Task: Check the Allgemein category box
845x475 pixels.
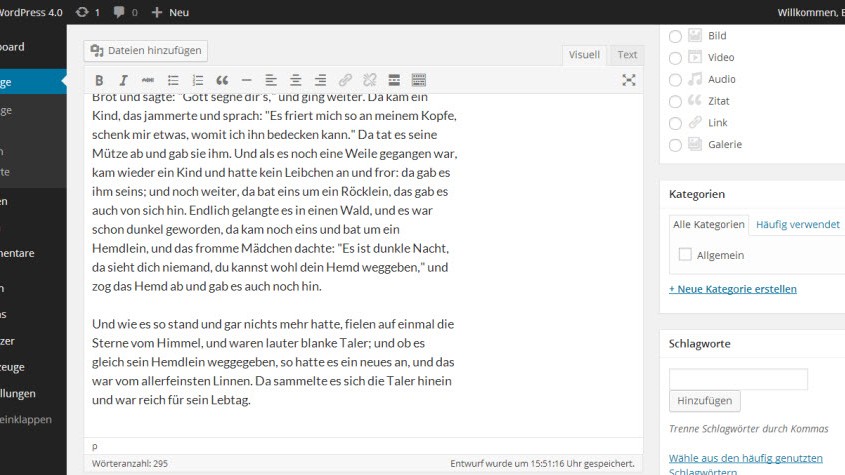Action: (685, 254)
